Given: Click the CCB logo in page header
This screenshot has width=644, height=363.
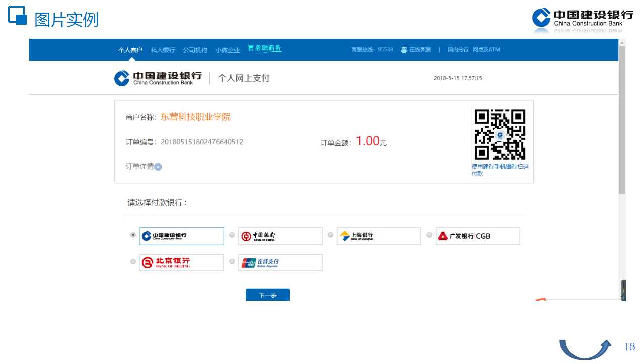Looking at the screenshot, I should 158,78.
